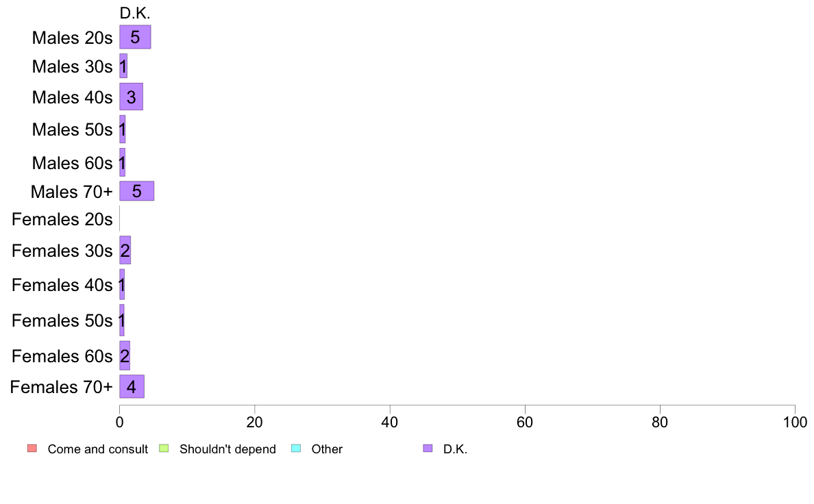The height and width of the screenshot is (504, 814).
Task: Click the Females 40s row label
Action: 62,285
